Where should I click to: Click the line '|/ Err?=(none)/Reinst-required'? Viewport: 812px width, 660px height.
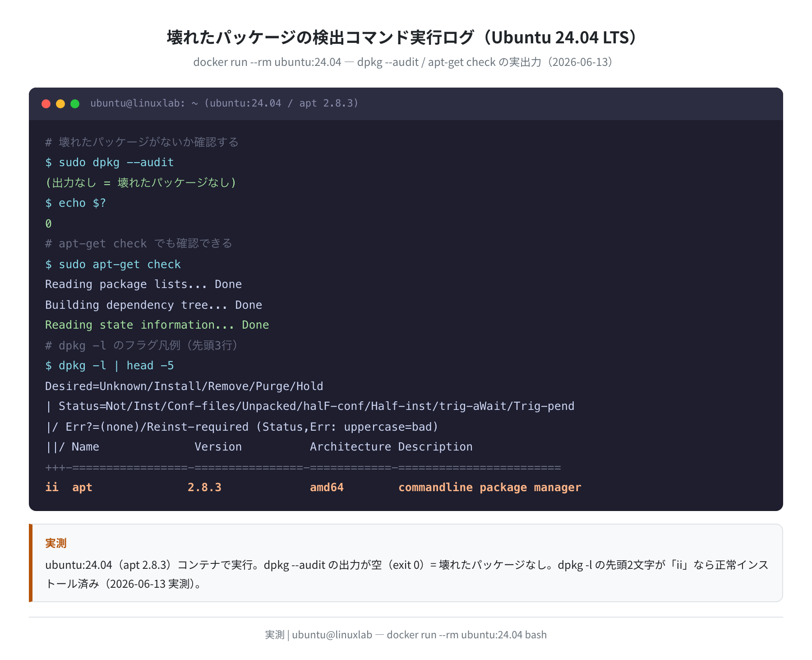click(242, 427)
